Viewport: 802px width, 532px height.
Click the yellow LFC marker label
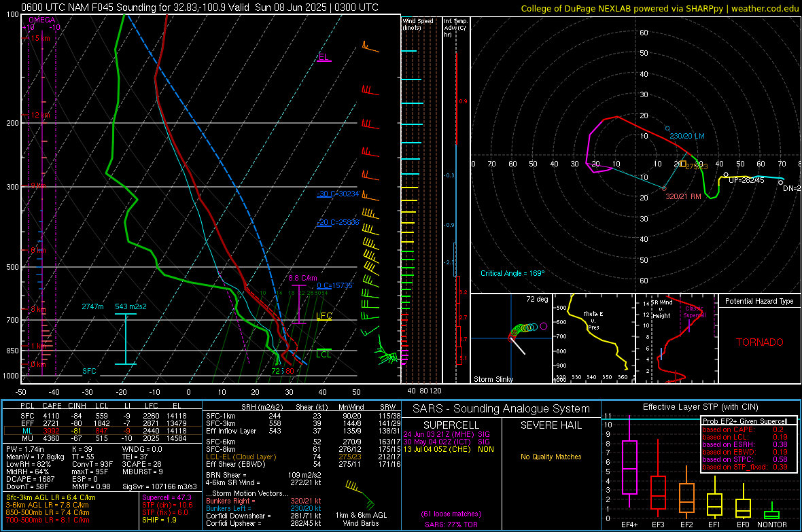point(324,316)
